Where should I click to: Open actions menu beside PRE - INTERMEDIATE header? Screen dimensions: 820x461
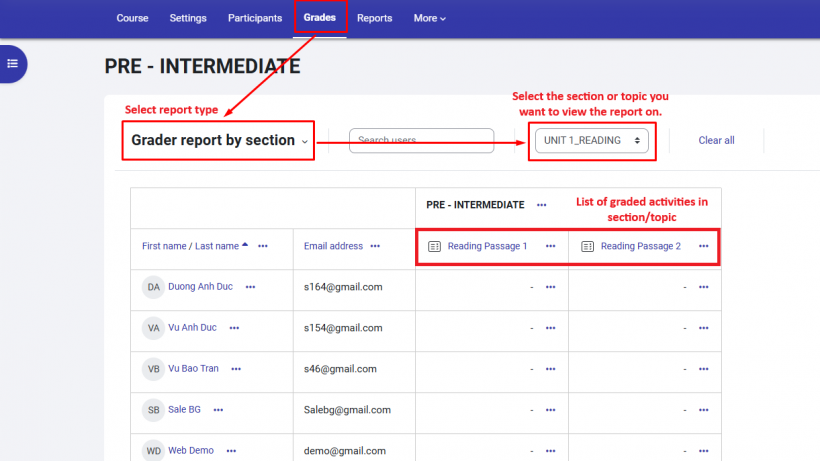pyautogui.click(x=542, y=205)
